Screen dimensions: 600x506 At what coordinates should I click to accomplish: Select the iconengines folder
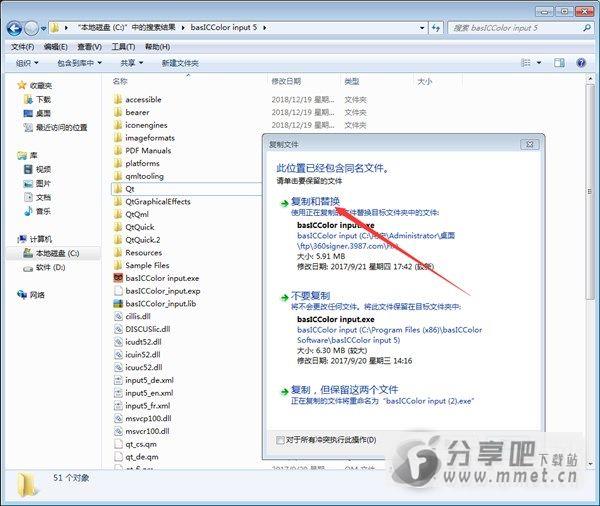pyautogui.click(x=140, y=125)
